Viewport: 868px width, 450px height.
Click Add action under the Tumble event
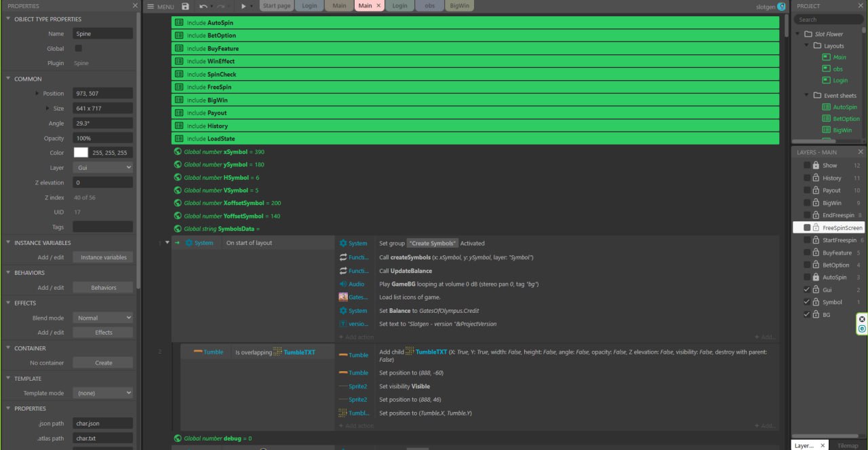click(x=357, y=426)
